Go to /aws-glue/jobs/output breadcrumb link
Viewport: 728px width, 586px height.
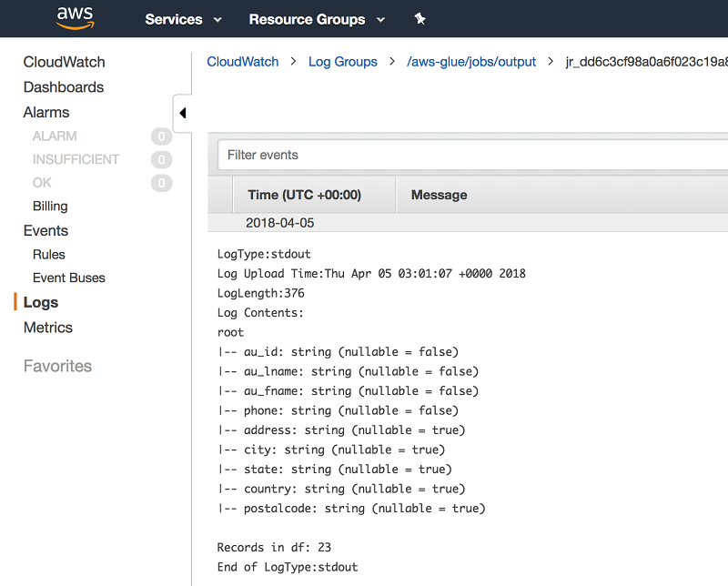click(x=470, y=62)
